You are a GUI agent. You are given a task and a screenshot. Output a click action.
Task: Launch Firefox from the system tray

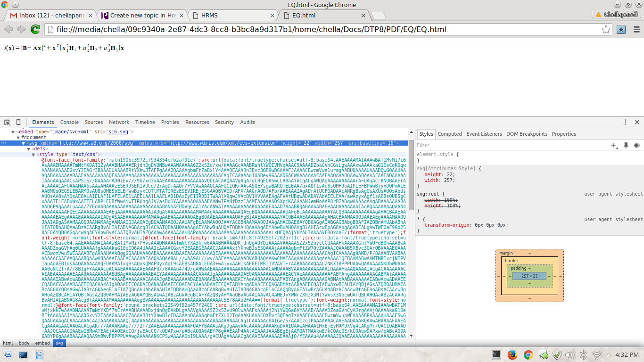point(512,354)
